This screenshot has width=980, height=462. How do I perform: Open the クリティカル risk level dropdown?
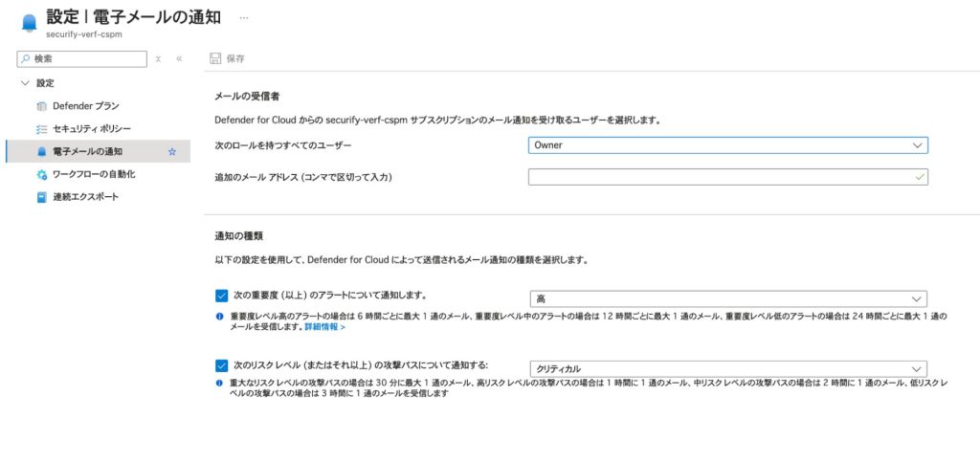[x=727, y=368]
